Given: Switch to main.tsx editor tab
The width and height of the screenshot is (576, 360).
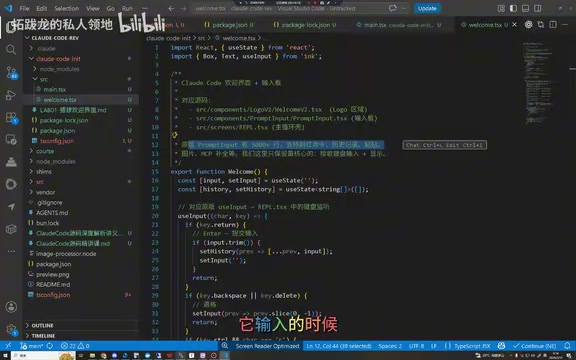Looking at the screenshot, I should [x=399, y=25].
